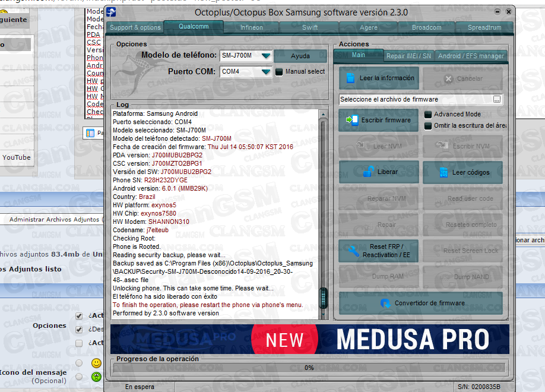Enable Advanced Mode checkbox
The width and height of the screenshot is (545, 392).
[428, 115]
